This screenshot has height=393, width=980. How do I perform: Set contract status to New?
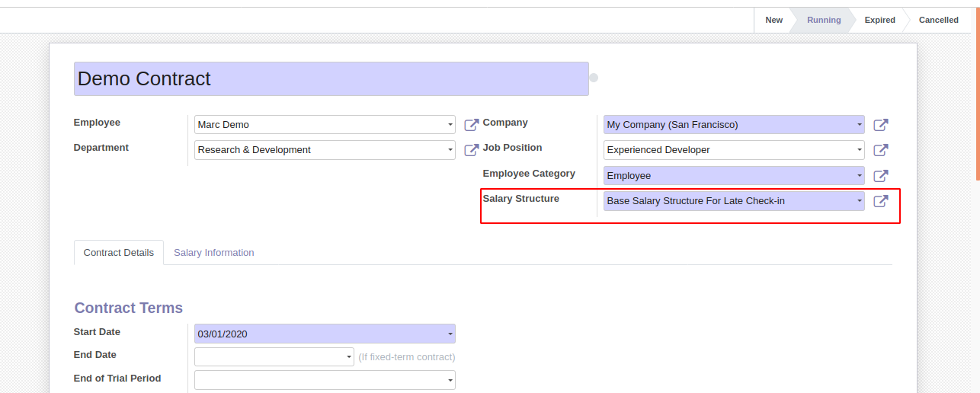773,20
